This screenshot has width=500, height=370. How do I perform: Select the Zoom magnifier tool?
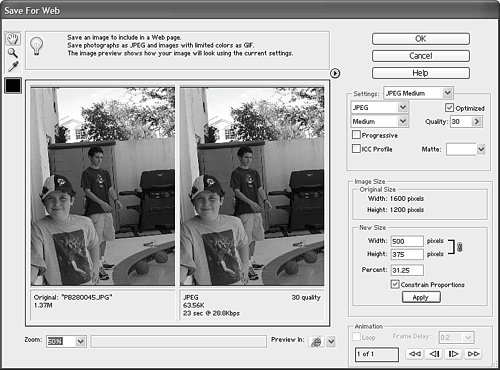pyautogui.click(x=13, y=53)
